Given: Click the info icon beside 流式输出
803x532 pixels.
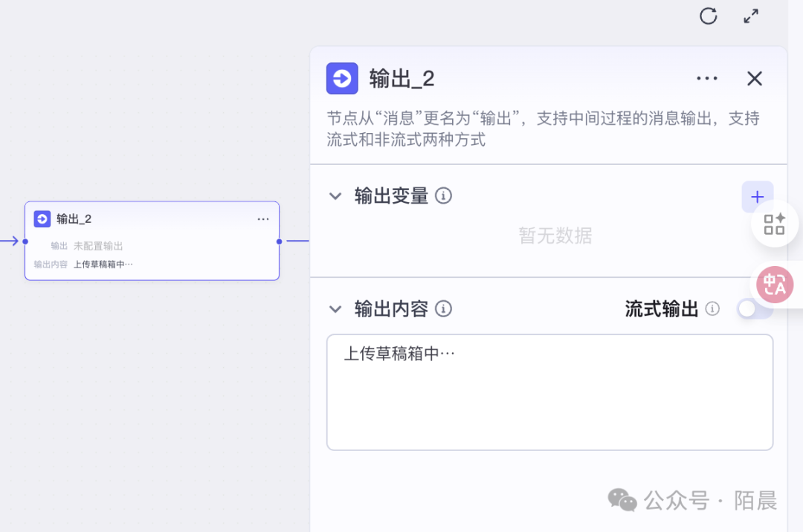Looking at the screenshot, I should pos(712,309).
